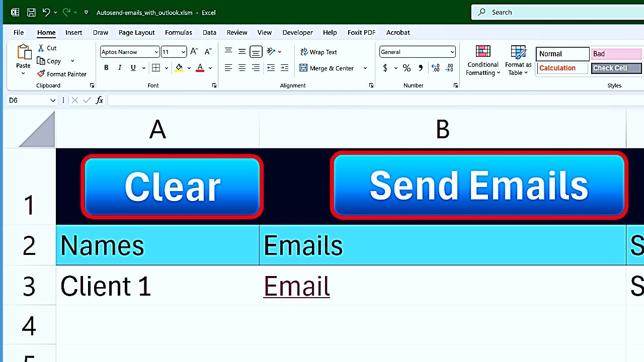Open the Font name dropdown
644x362 pixels.
pyautogui.click(x=156, y=52)
